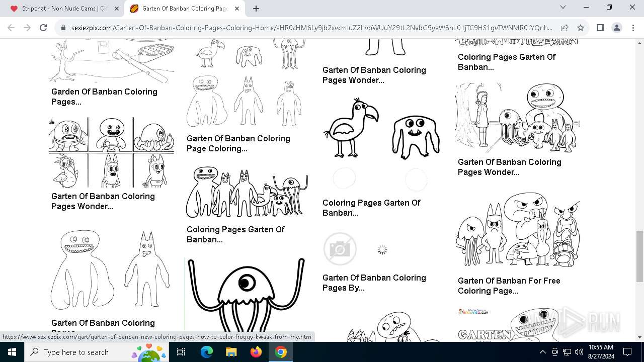
Task: Open the Windows notification center
Action: [627, 352]
